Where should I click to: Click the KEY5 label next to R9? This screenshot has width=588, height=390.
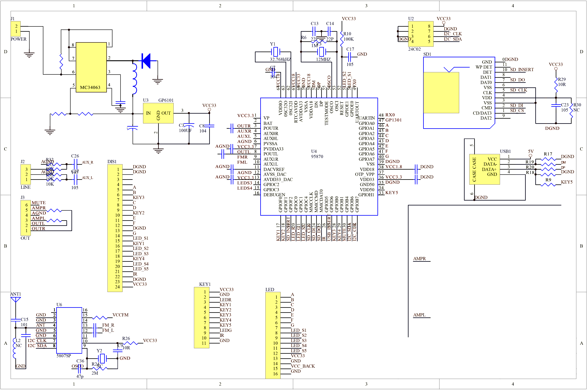pos(567,182)
